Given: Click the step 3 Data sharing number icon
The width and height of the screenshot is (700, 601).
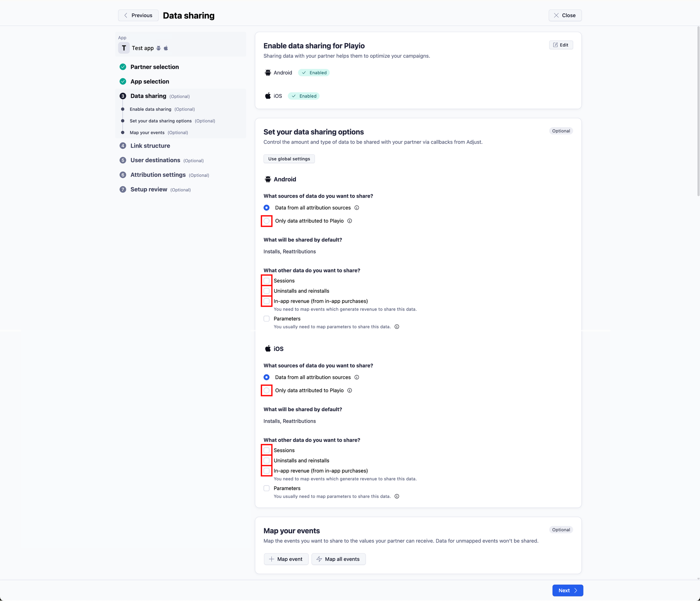Looking at the screenshot, I should 123,96.
